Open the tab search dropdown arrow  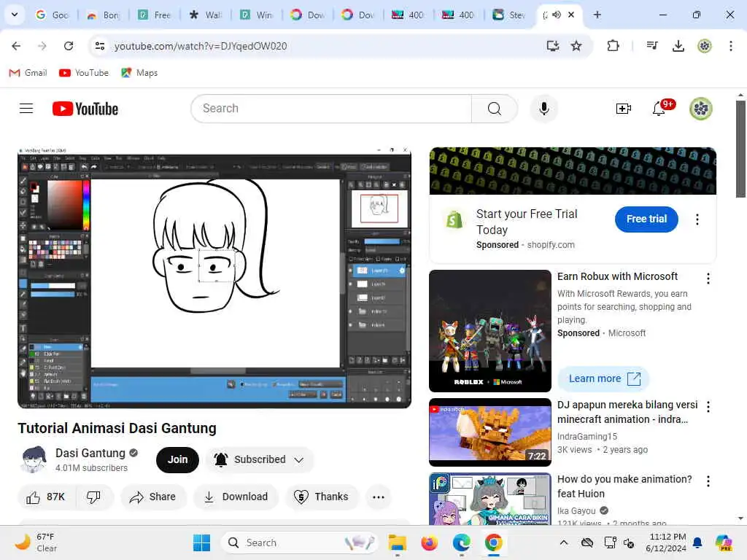[15, 15]
